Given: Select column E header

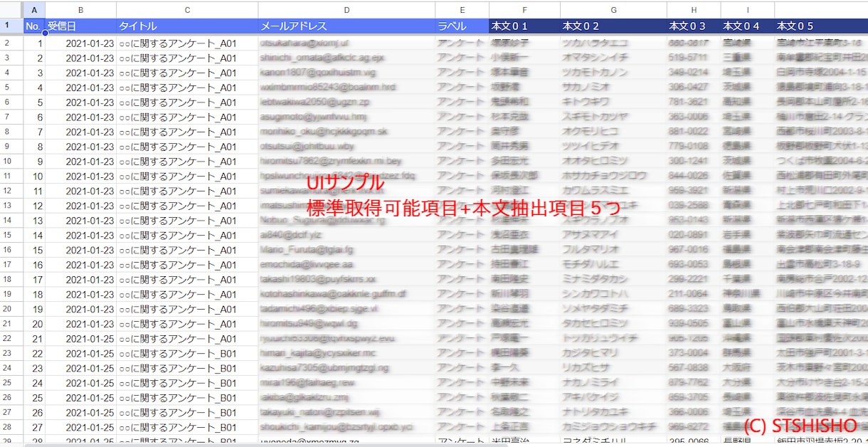Looking at the screenshot, I should 462,9.
